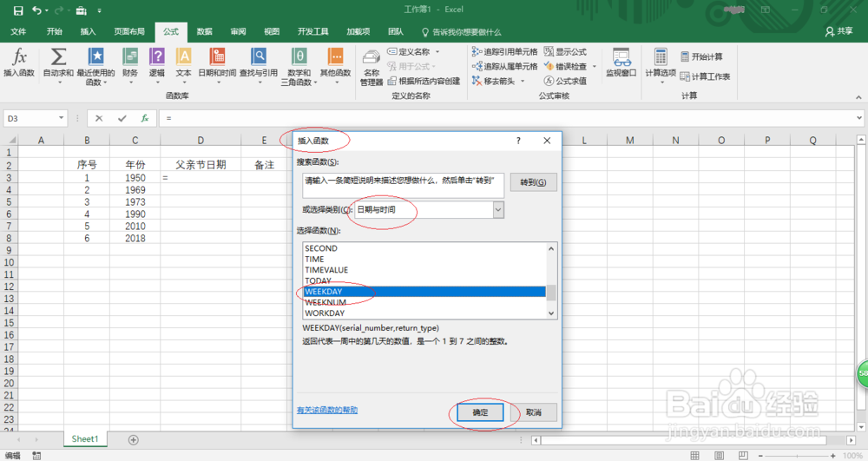Screen dimensions: 868x461
Task: Expand the Error Checking dropdown arrow
Action: coord(595,66)
